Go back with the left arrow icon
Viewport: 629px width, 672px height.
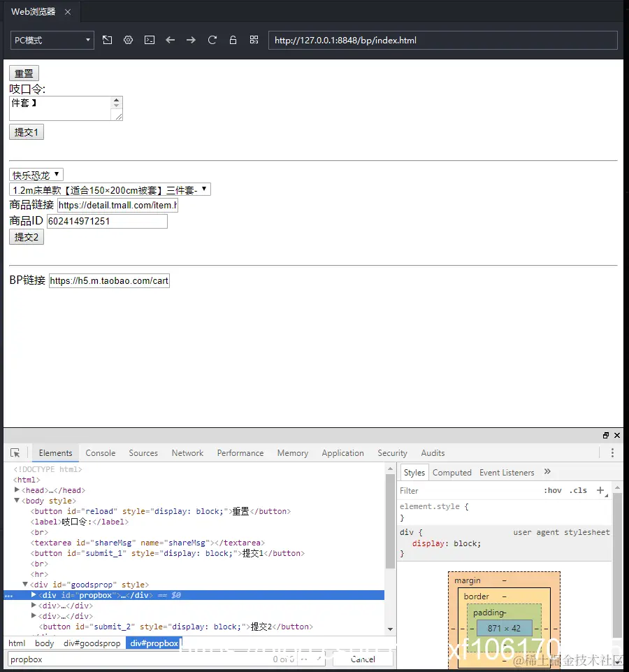point(170,40)
